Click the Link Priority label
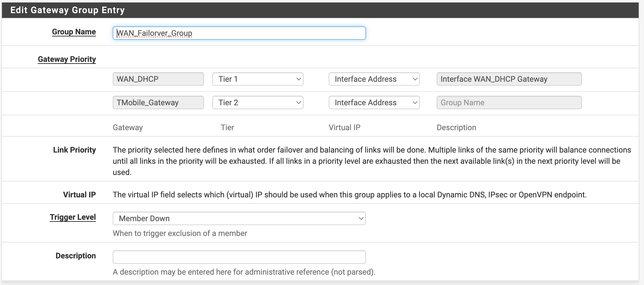Viewport: 644px width, 285px height. pos(74,150)
